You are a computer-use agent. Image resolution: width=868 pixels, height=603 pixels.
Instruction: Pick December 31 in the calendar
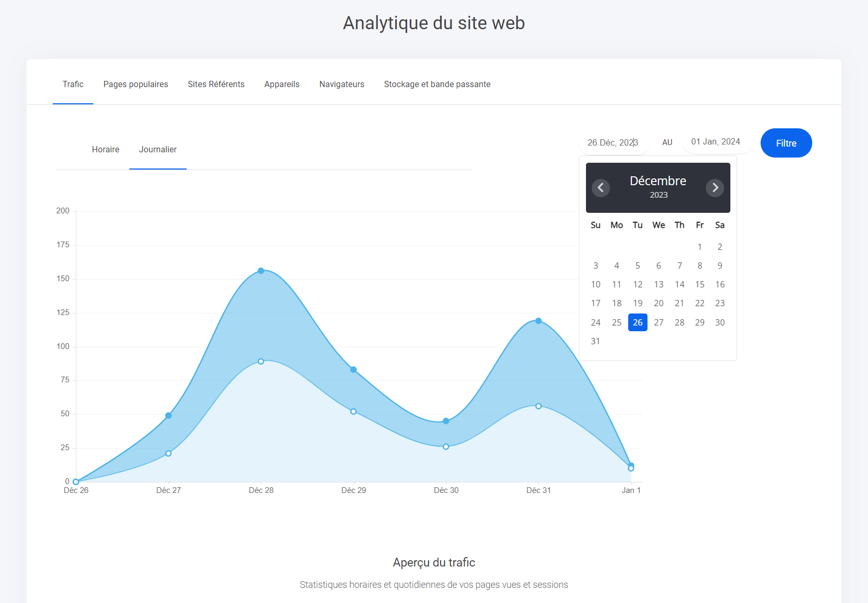[595, 341]
